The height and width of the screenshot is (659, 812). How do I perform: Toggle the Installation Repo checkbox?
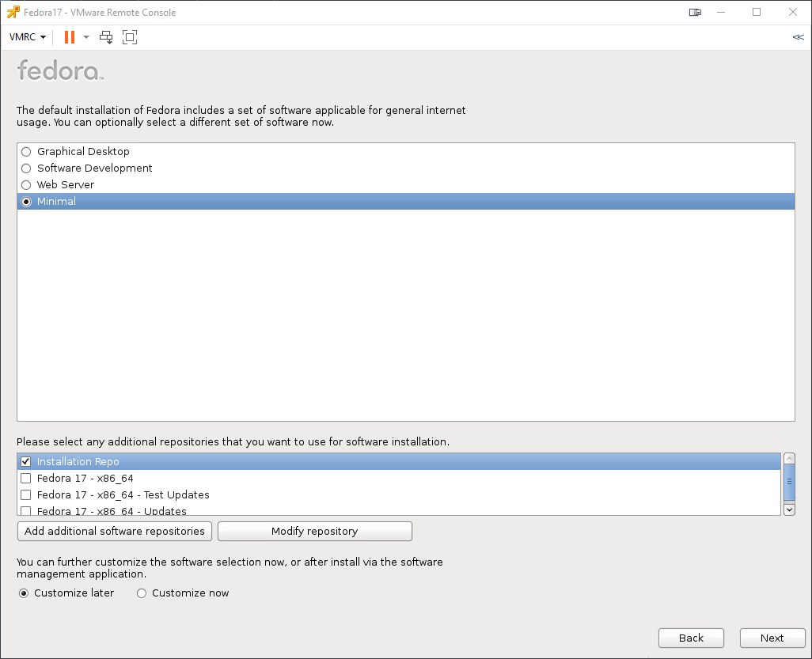pos(26,462)
